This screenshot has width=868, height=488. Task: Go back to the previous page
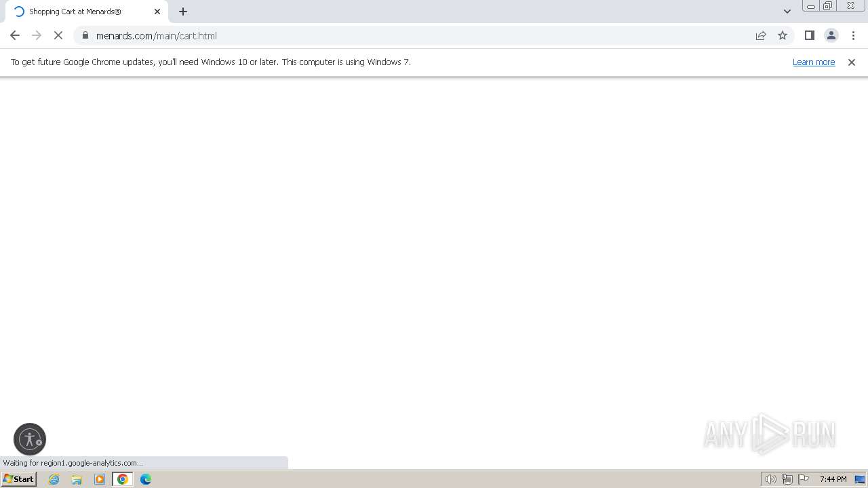pyautogui.click(x=15, y=35)
